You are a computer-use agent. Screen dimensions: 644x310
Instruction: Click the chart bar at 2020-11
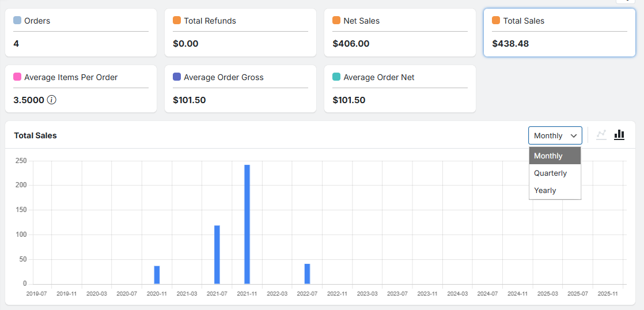157,275
